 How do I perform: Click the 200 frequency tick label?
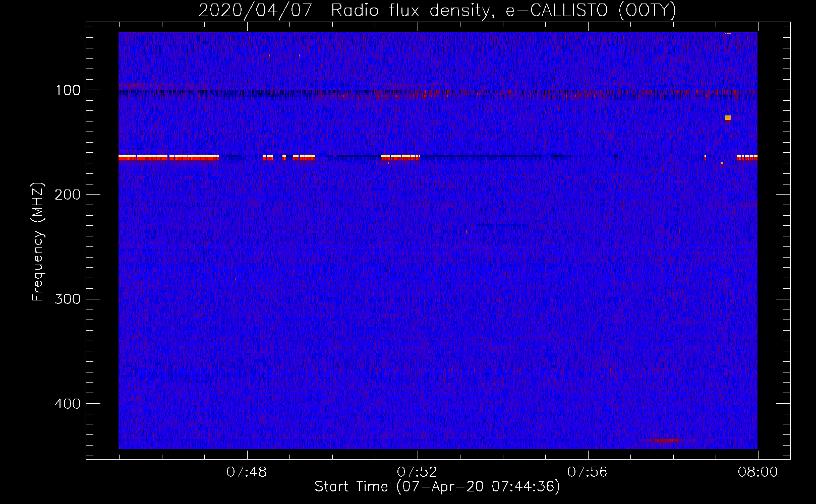(x=68, y=195)
